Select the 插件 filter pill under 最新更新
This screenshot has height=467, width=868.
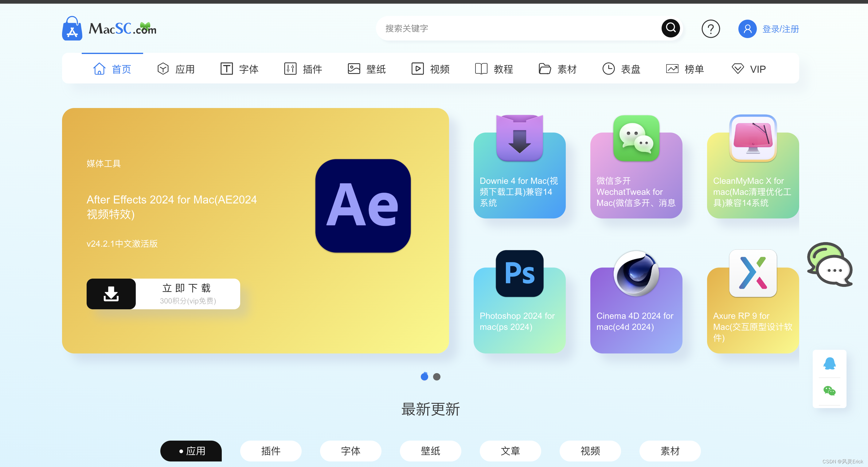271,450
